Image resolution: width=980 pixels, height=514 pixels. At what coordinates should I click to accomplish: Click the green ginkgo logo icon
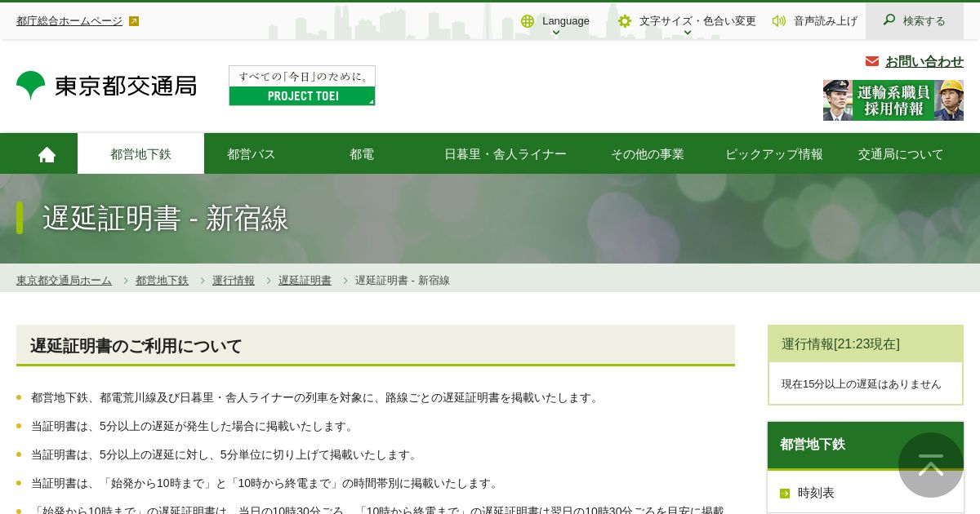click(x=31, y=86)
